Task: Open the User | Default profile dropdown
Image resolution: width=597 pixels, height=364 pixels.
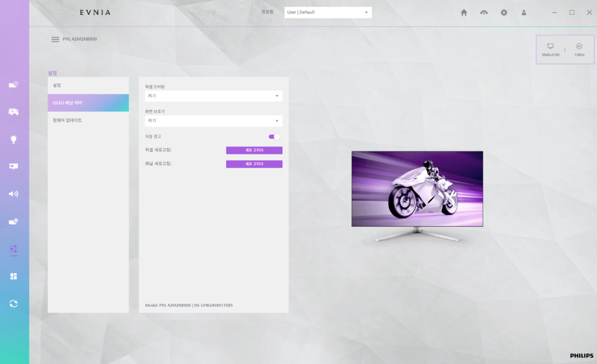Action: [x=328, y=12]
